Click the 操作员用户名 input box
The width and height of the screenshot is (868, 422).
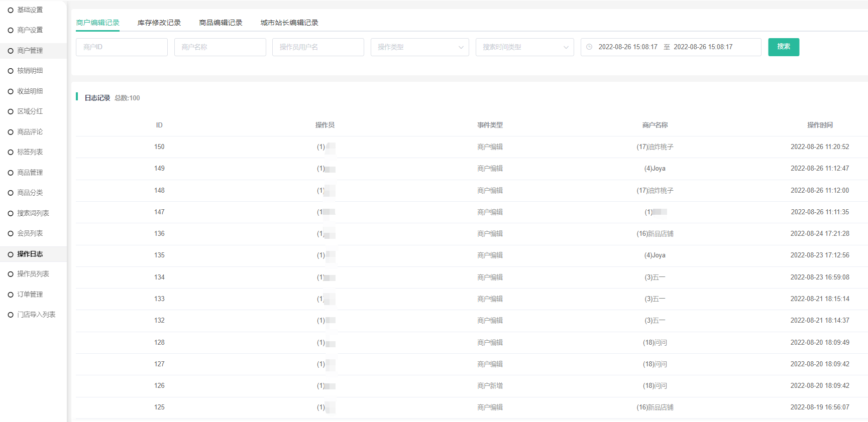tap(318, 47)
